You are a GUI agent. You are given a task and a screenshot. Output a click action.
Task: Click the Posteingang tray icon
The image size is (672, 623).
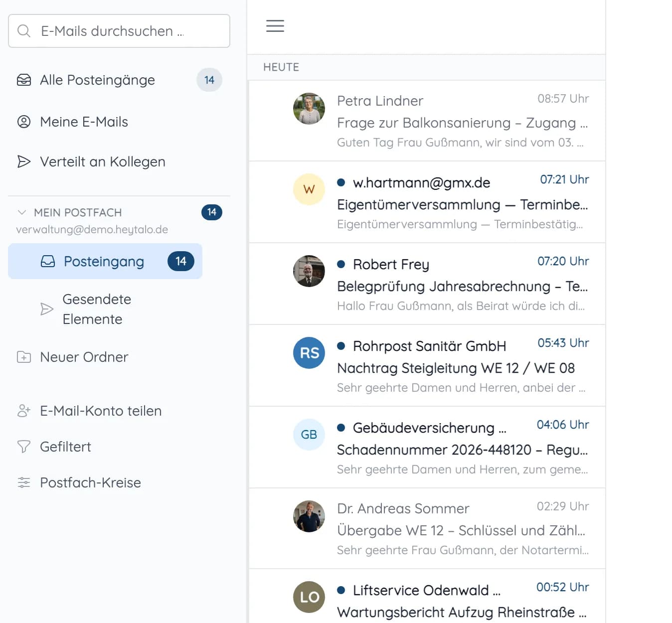click(x=48, y=261)
